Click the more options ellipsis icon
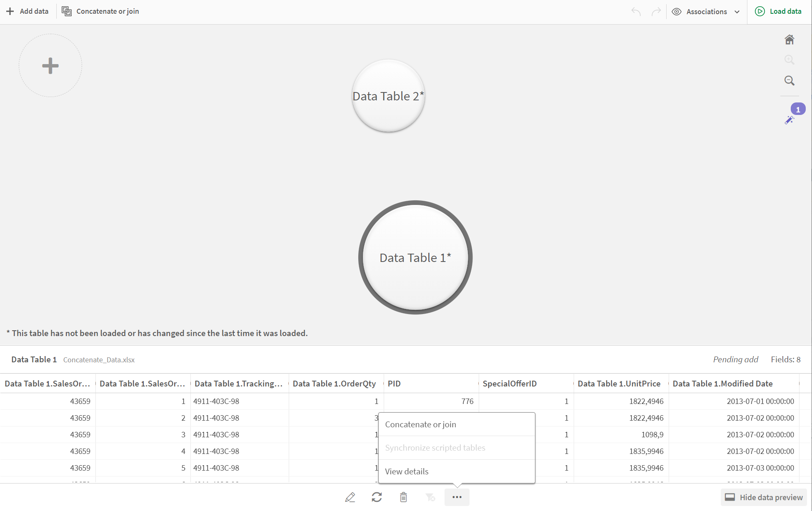 (457, 496)
